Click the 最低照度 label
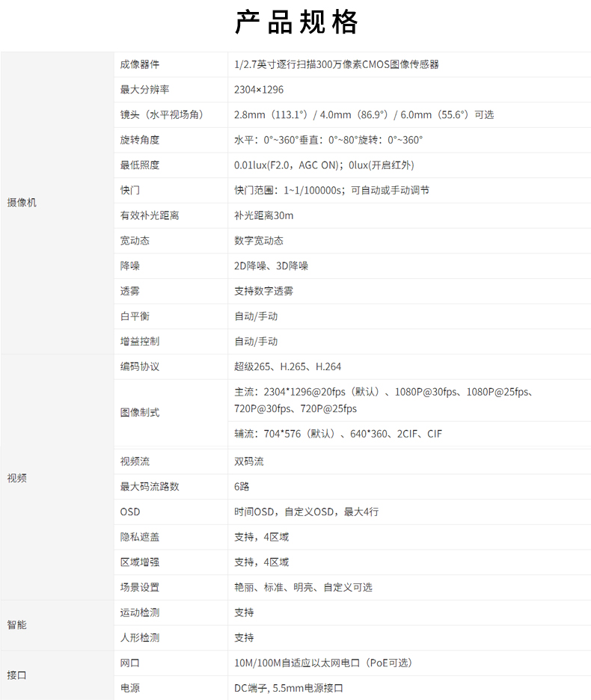The image size is (591, 700). (139, 165)
